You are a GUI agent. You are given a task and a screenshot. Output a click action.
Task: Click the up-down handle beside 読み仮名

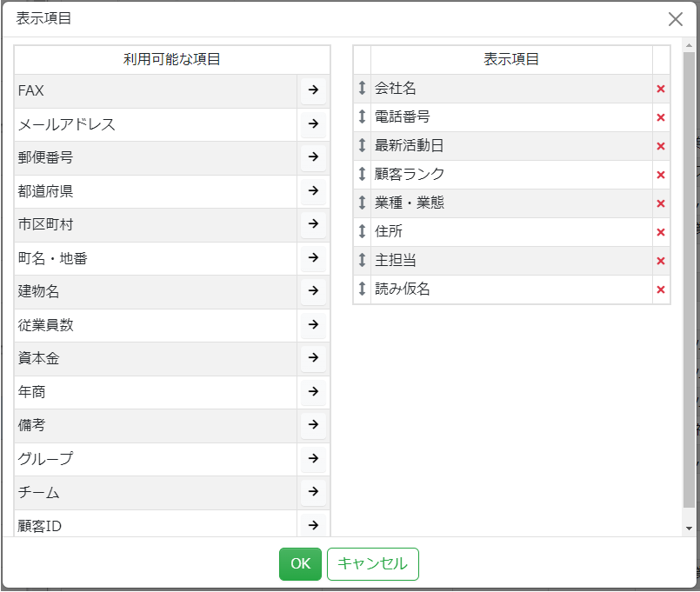point(362,289)
